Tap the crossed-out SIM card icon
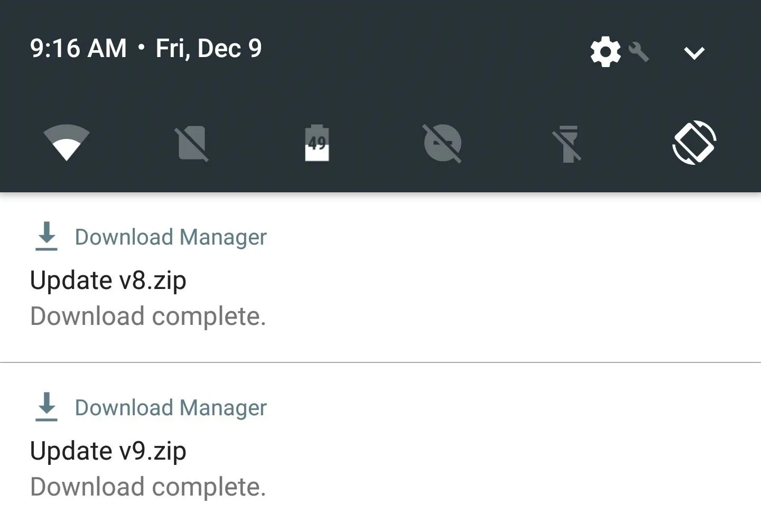This screenshot has width=761, height=532. [192, 143]
